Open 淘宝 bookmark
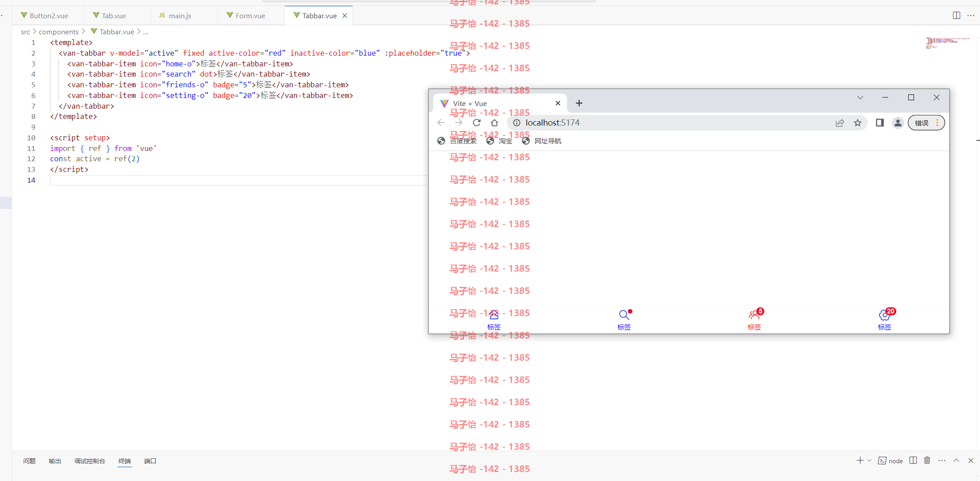Image resolution: width=980 pixels, height=481 pixels. [x=499, y=141]
